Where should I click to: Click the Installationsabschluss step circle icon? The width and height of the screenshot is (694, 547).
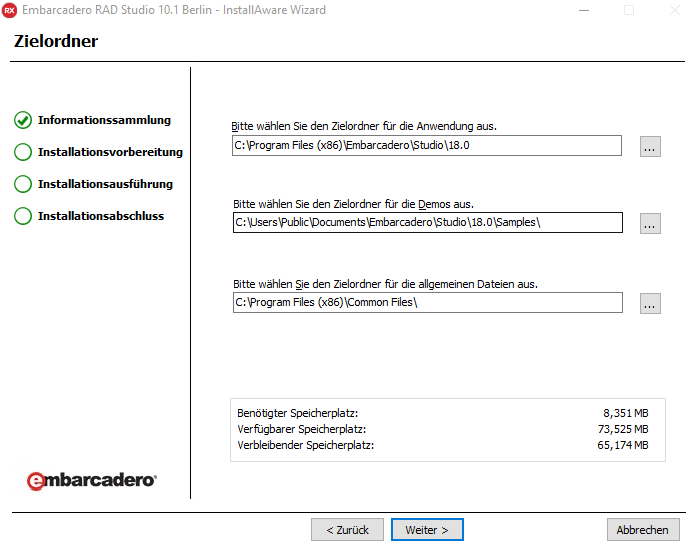tap(23, 216)
